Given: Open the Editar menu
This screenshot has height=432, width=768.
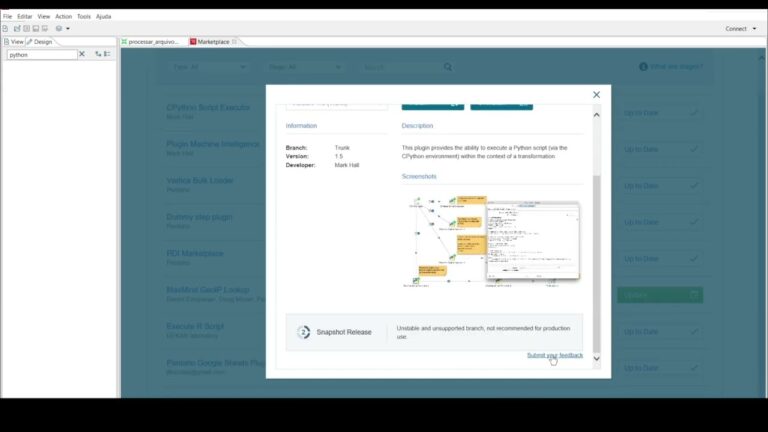Looking at the screenshot, I should pos(24,16).
